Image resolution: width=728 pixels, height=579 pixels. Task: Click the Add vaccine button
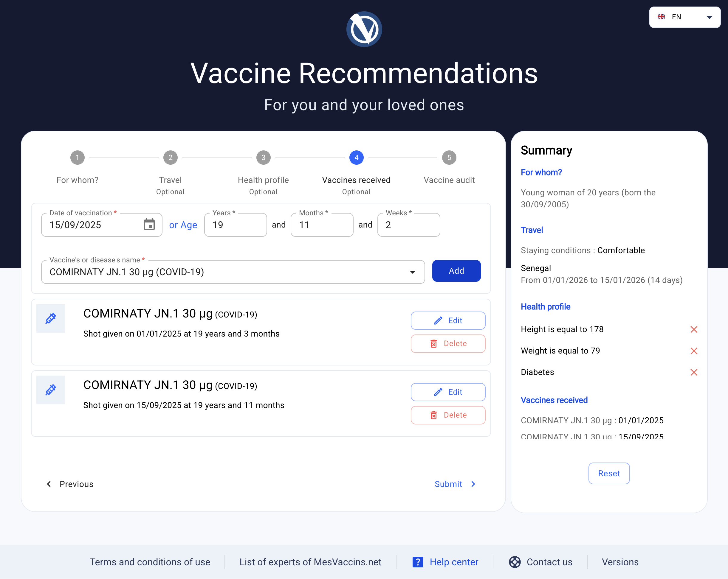456,271
